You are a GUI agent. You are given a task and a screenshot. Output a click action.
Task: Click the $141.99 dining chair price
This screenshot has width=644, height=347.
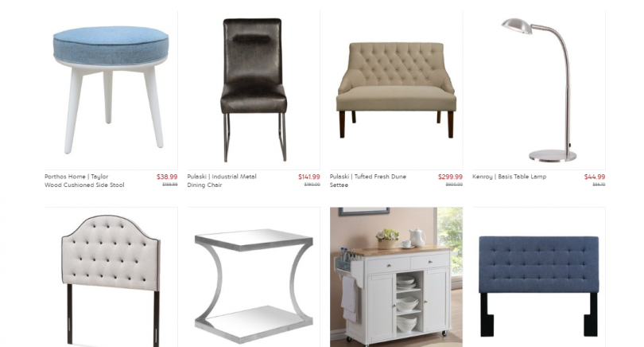308,177
